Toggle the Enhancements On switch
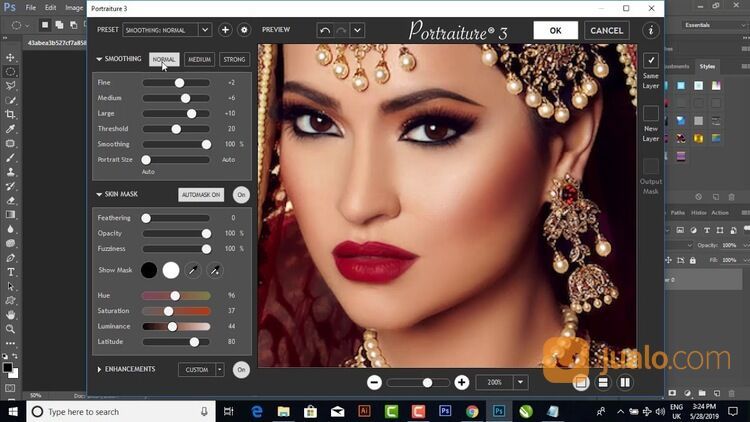This screenshot has width=750, height=422. pos(241,369)
